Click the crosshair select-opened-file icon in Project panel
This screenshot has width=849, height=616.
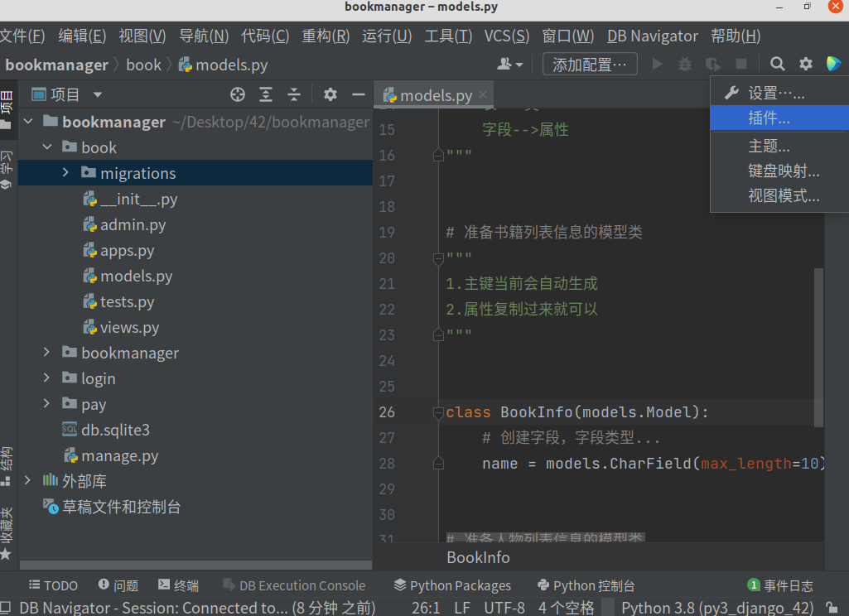click(x=238, y=94)
